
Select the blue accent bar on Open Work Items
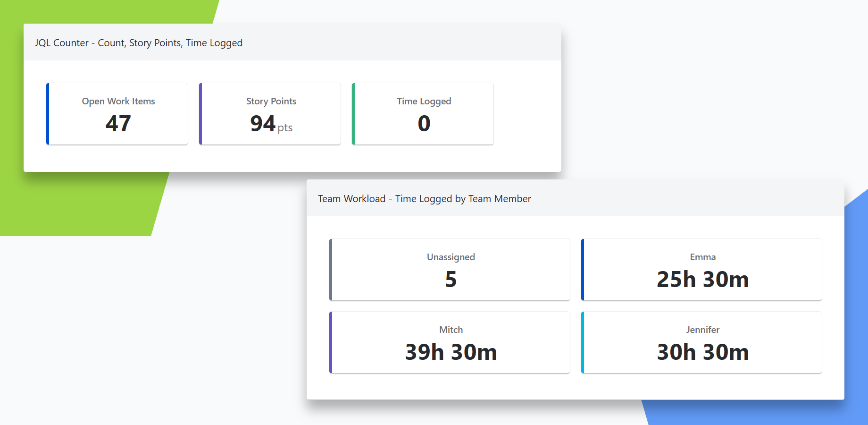(48, 113)
